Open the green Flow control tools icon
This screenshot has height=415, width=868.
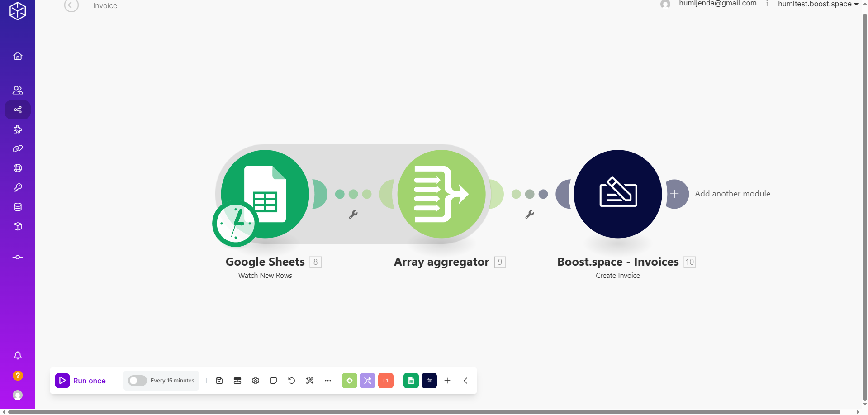[350, 381]
